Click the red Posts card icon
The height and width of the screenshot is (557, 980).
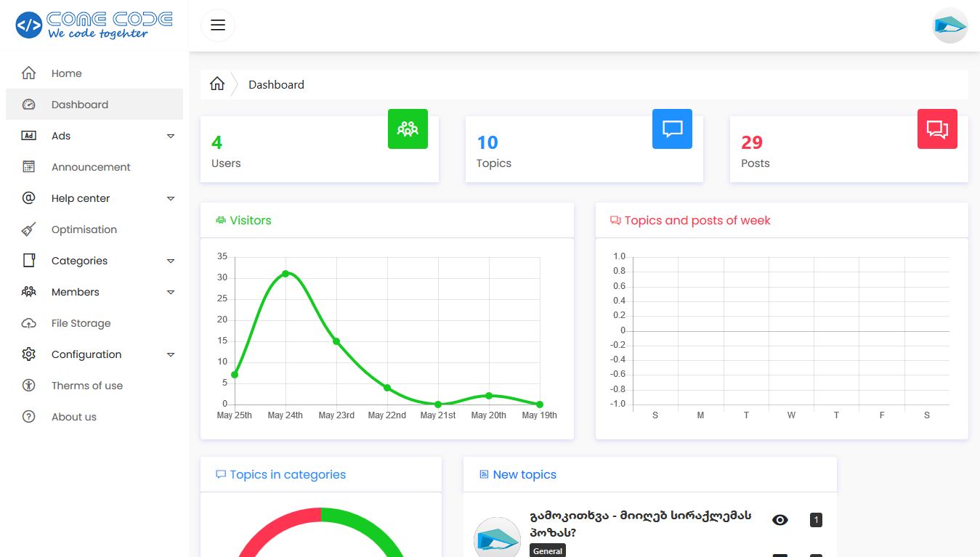(937, 129)
